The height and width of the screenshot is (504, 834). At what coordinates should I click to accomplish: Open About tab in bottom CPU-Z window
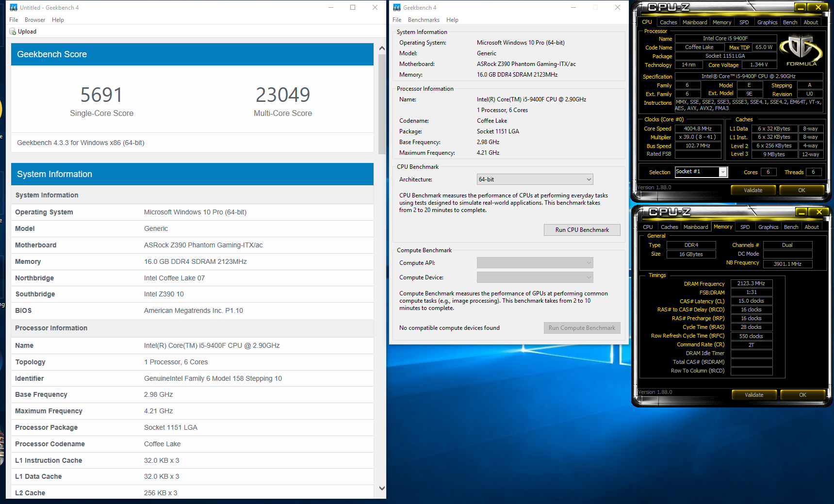812,227
